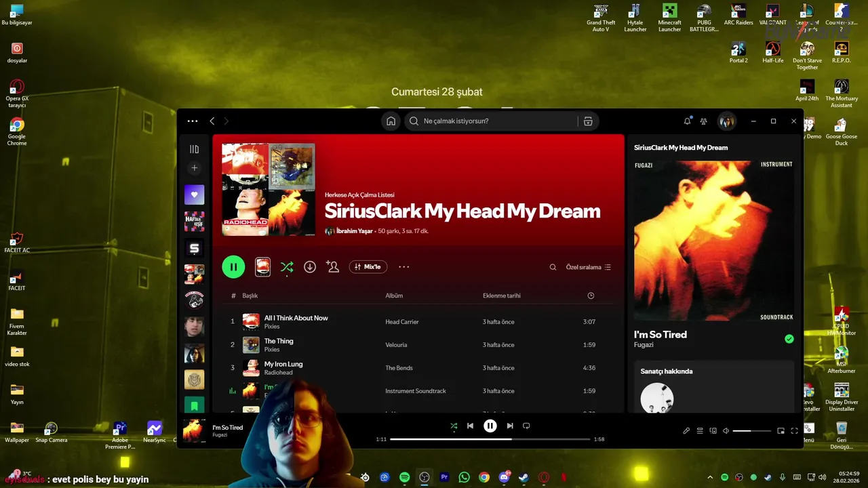868x488 pixels.
Task: Pause playback in the player bar
Action: pyautogui.click(x=490, y=426)
